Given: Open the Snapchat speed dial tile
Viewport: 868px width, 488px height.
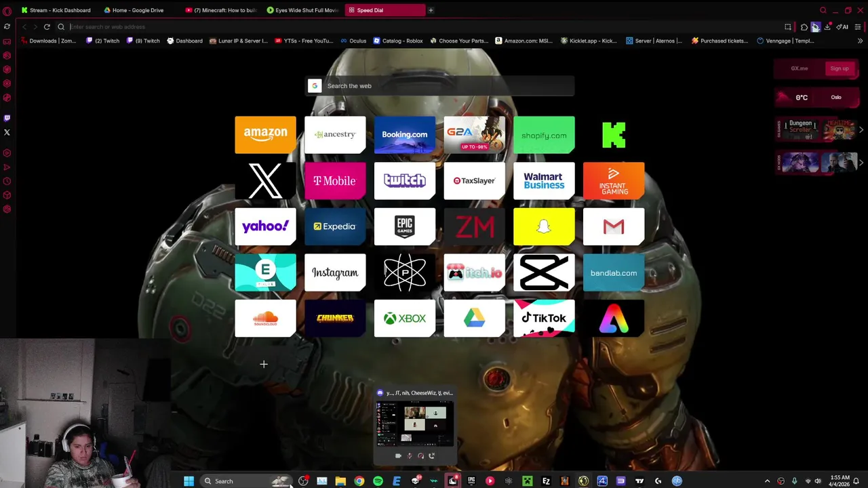Looking at the screenshot, I should point(544,226).
